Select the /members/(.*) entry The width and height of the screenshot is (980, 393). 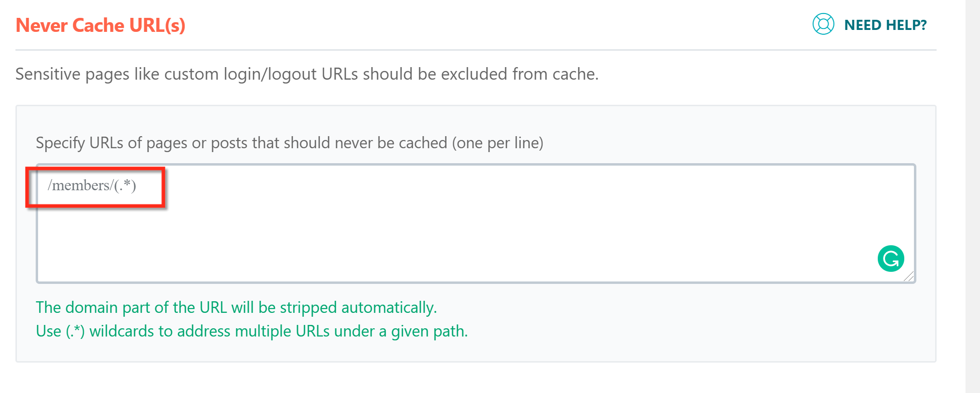(x=92, y=185)
